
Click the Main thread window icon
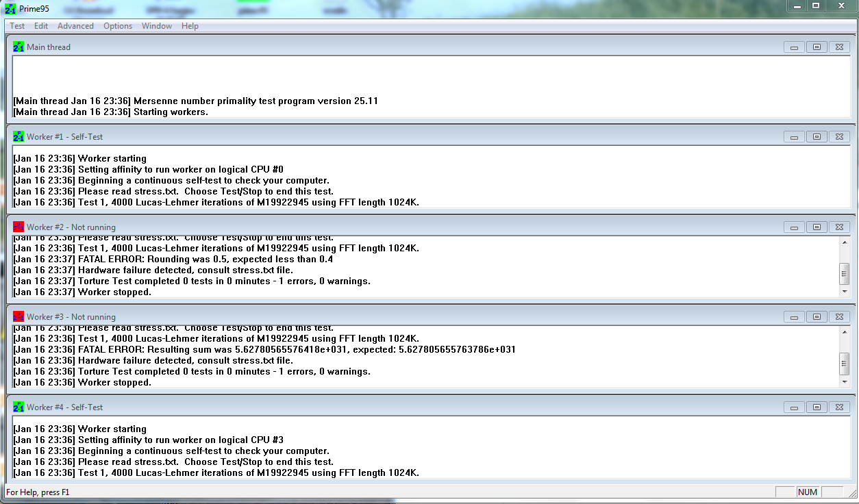click(x=18, y=47)
